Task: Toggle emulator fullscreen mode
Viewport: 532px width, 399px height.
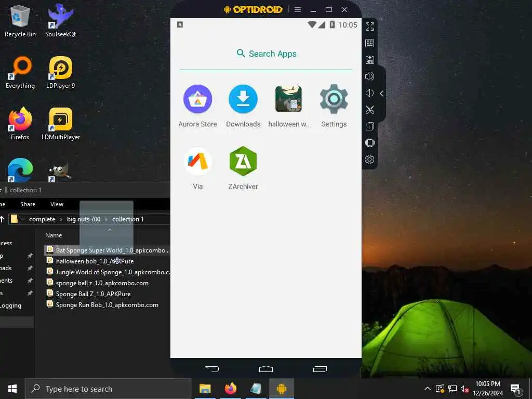Action: pyautogui.click(x=370, y=26)
